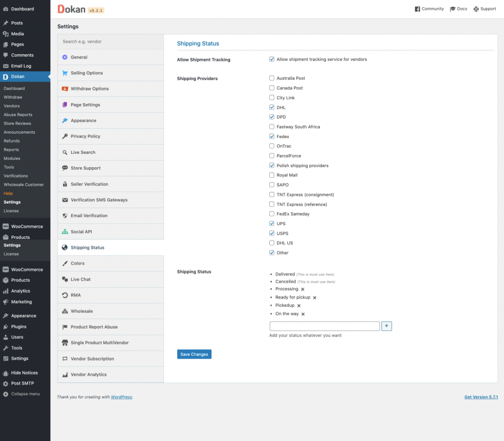Click the RMA refresh icon
This screenshot has height=441, width=504.
65,295
